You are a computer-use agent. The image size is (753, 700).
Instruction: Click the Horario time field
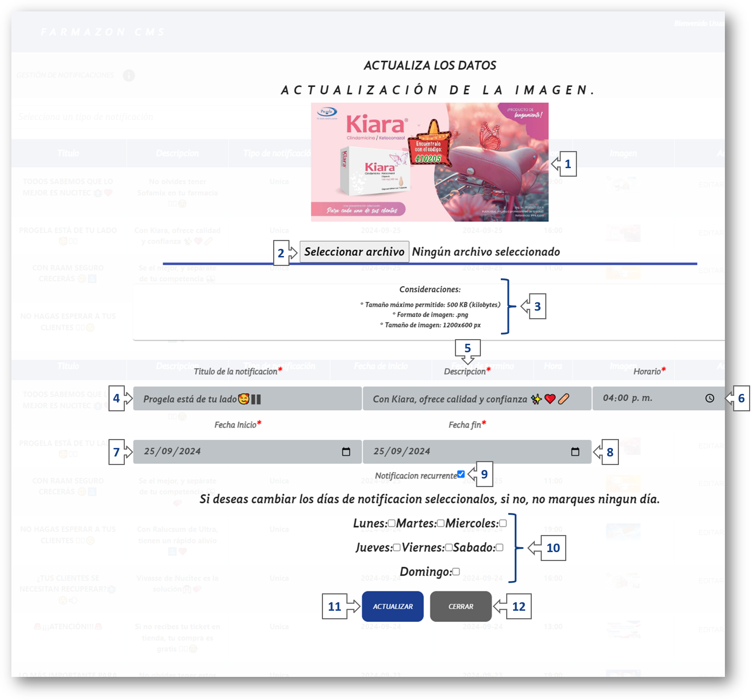tap(658, 398)
